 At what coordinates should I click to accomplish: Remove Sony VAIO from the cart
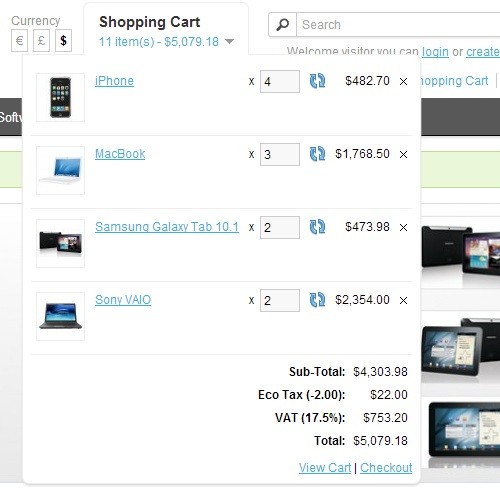[403, 300]
